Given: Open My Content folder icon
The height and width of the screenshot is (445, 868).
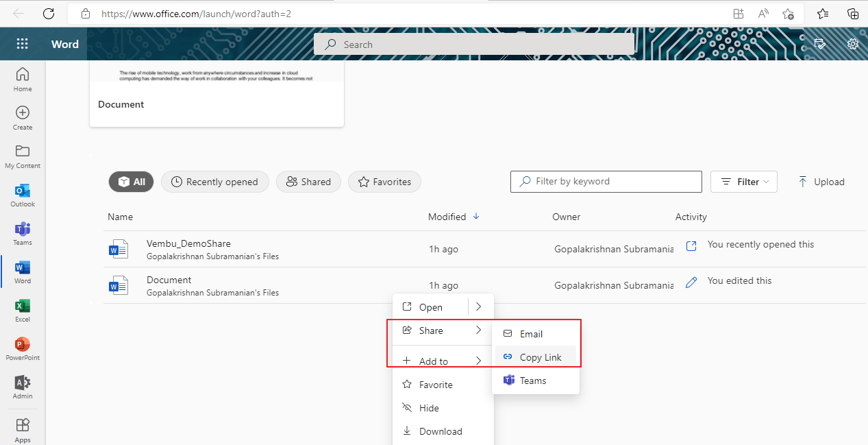Looking at the screenshot, I should [x=23, y=151].
